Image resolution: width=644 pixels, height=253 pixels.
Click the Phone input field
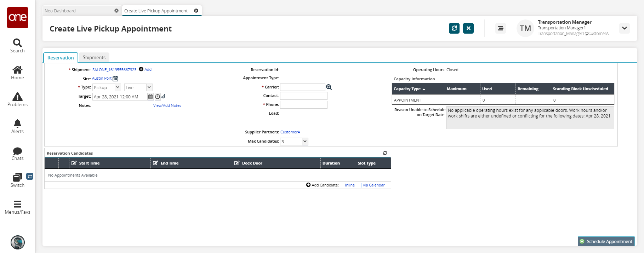pos(303,105)
